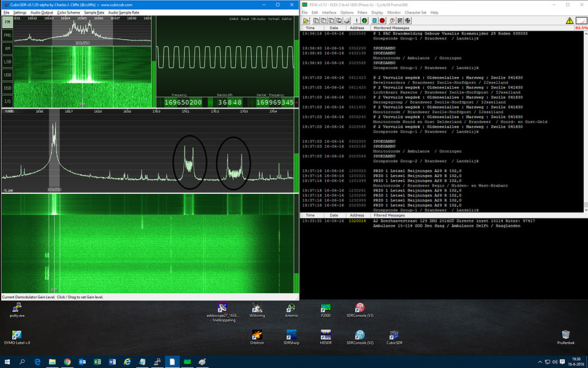Click the yellow warning triangle in PDW
The image size is (588, 368).
570,21
